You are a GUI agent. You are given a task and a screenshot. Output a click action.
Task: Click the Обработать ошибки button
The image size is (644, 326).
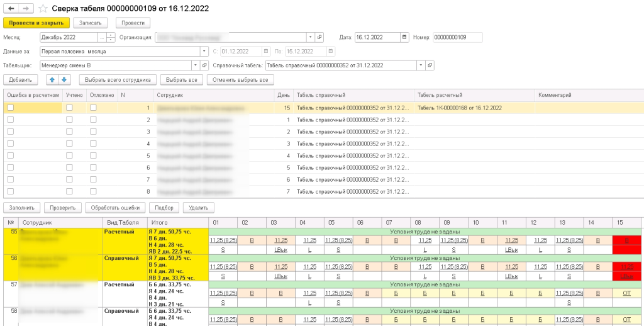coord(116,208)
